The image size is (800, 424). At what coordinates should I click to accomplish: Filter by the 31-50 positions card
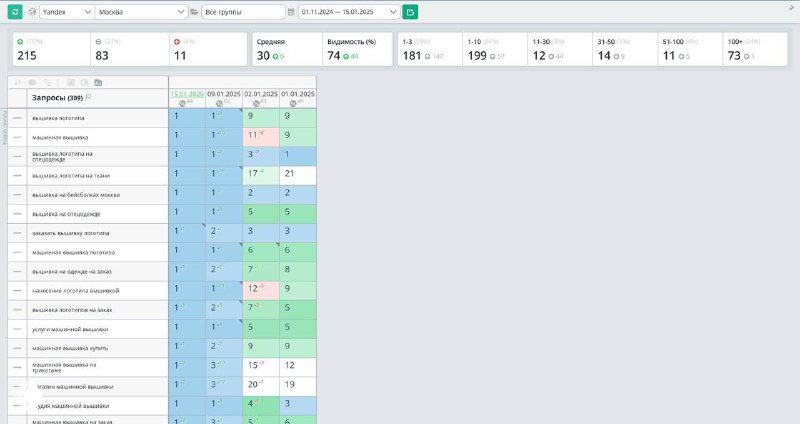(625, 49)
